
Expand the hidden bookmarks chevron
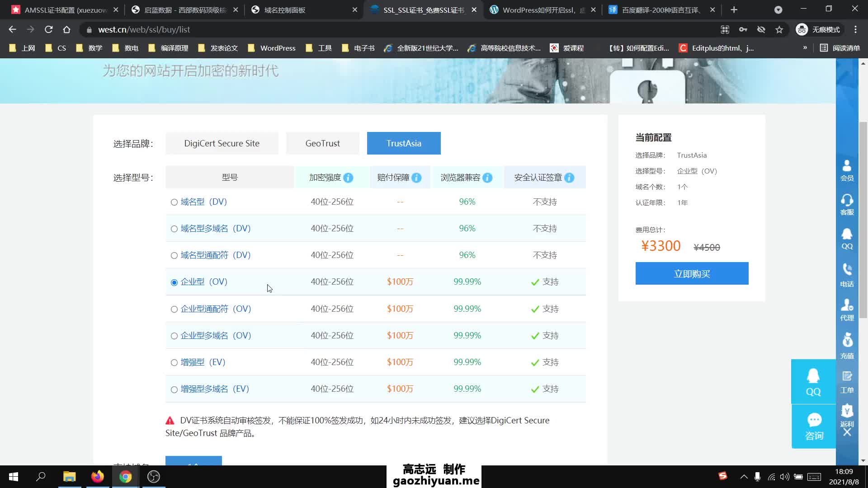(805, 48)
